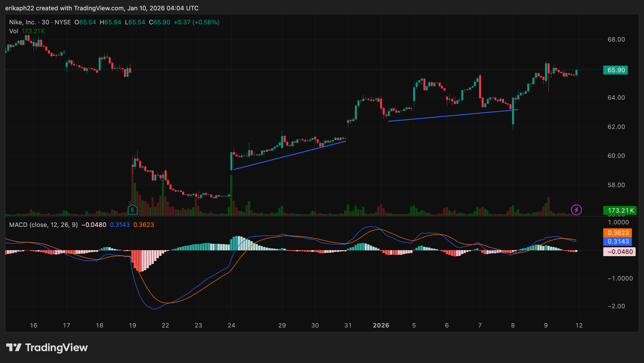This screenshot has width=644, height=363.
Task: Click the 19 date label on time axis
Action: click(133, 325)
